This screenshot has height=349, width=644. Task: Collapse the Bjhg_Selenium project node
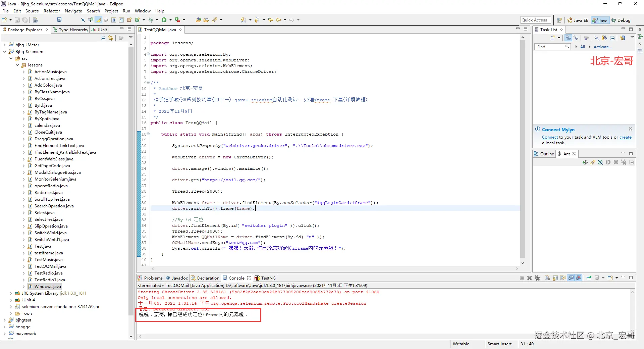pyautogui.click(x=5, y=52)
